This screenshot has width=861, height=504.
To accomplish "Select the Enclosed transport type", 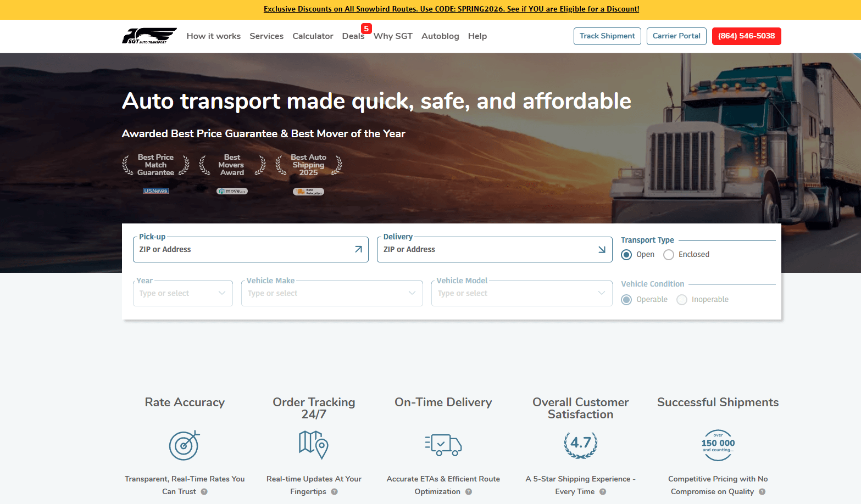I will [669, 255].
